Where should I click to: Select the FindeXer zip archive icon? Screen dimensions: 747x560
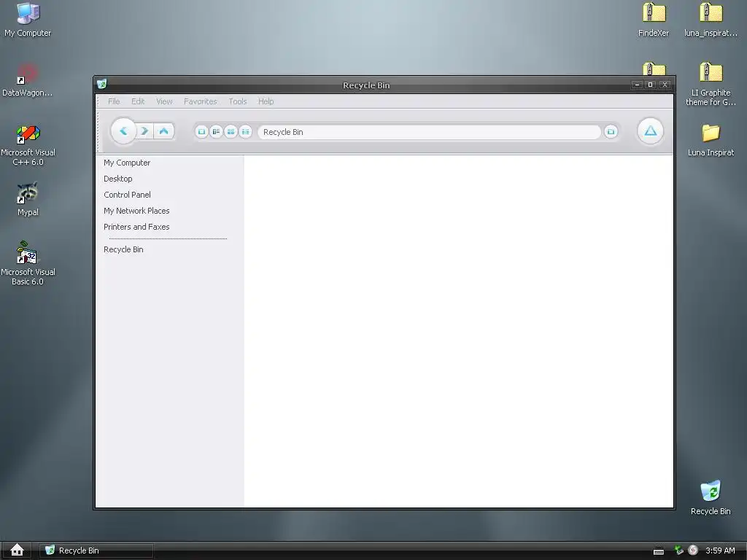pyautogui.click(x=654, y=20)
